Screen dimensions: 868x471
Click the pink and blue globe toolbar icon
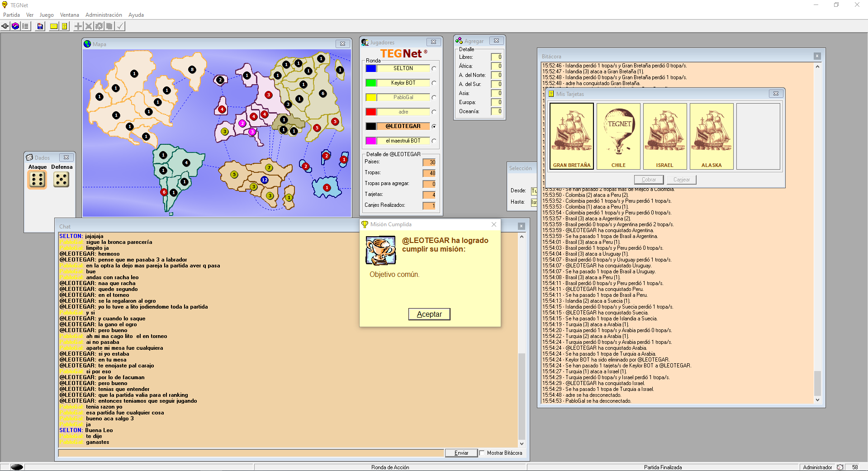click(15, 26)
